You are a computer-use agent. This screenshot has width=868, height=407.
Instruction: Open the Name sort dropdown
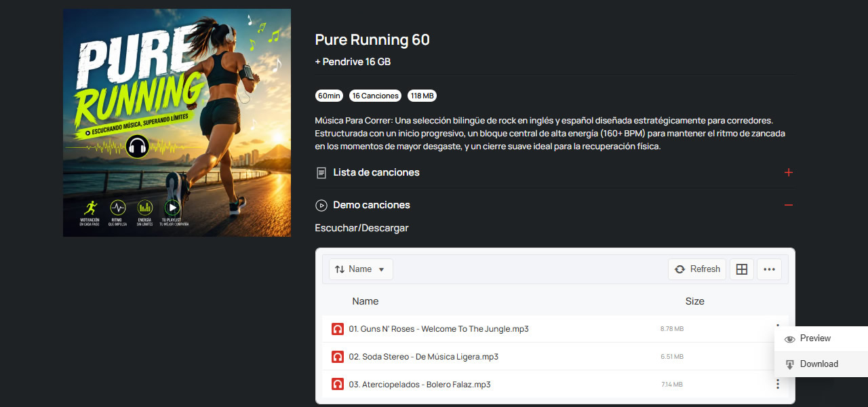coord(361,269)
